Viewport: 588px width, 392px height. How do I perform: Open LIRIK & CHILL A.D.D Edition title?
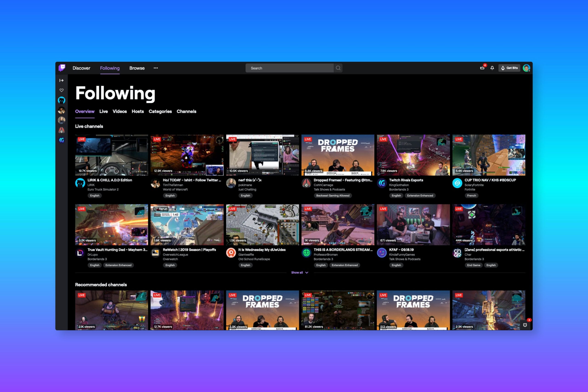point(110,180)
